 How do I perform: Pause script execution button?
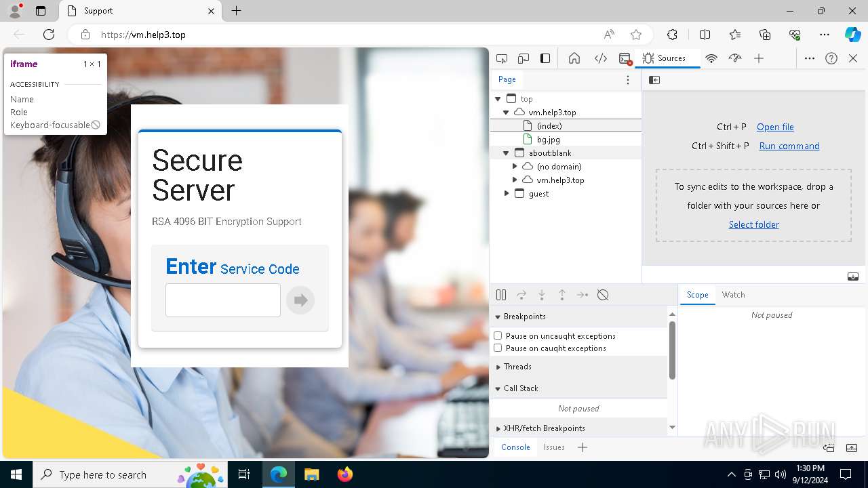pyautogui.click(x=501, y=295)
